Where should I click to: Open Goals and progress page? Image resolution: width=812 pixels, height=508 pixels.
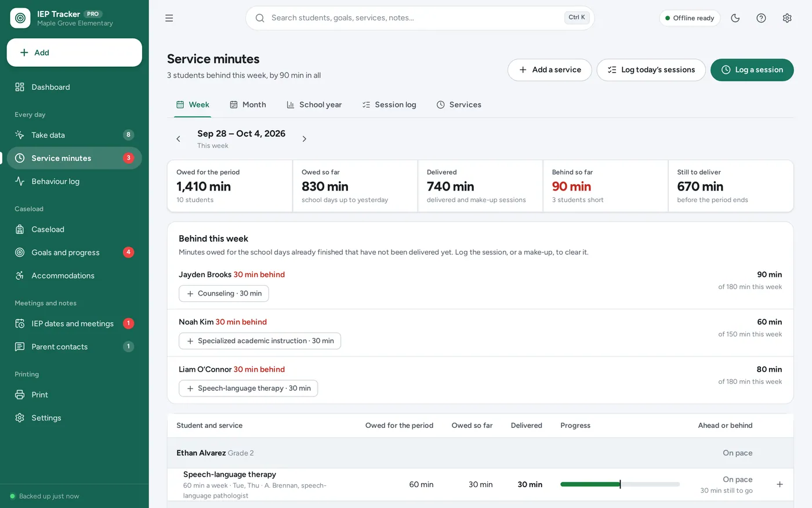tap(74, 253)
